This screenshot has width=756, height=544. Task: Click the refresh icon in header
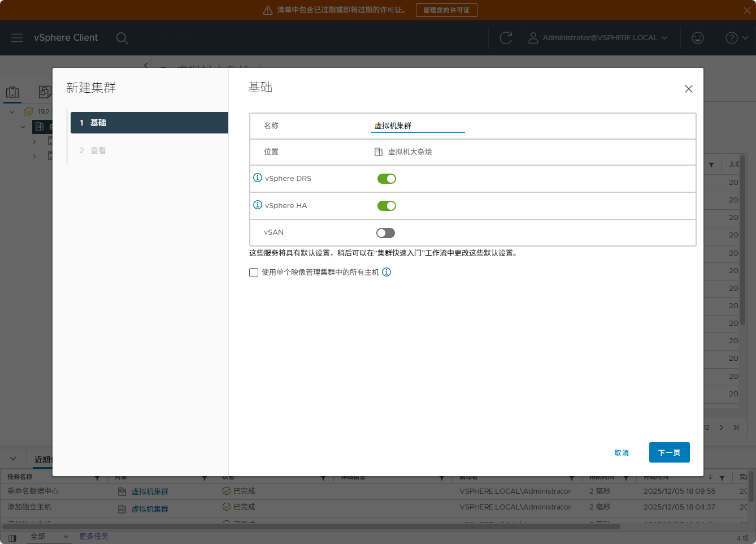click(x=506, y=38)
